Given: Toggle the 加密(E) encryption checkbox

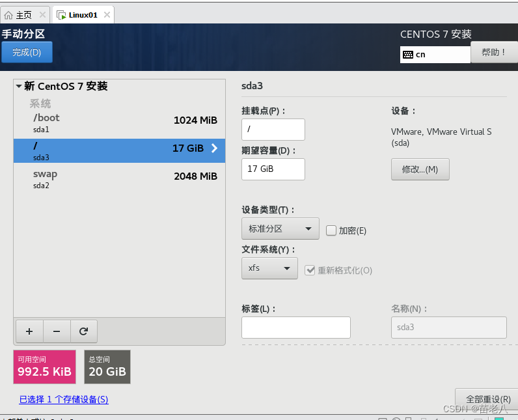Looking at the screenshot, I should (x=331, y=231).
